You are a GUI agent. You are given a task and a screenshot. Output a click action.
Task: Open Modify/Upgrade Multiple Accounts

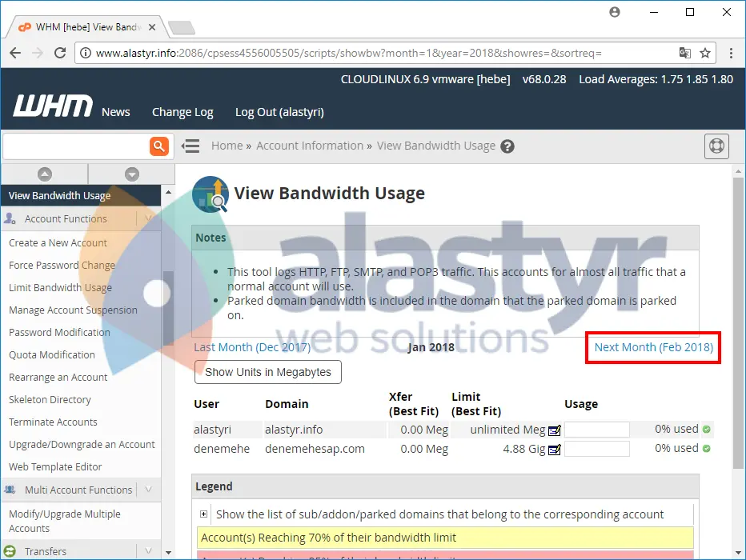pos(65,521)
